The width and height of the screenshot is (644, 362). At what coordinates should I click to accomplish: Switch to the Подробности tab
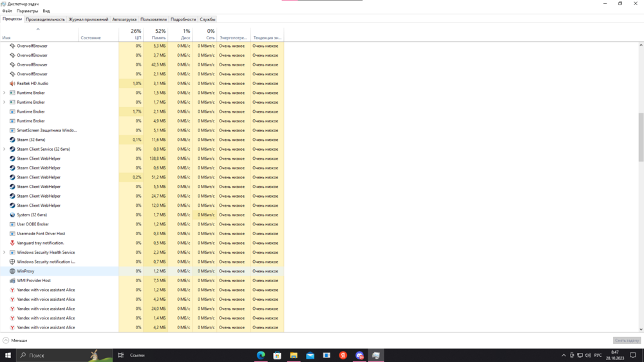pos(183,19)
